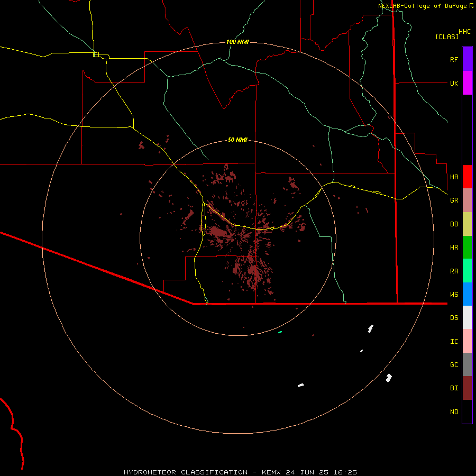Click the GC legend label

tap(454, 365)
